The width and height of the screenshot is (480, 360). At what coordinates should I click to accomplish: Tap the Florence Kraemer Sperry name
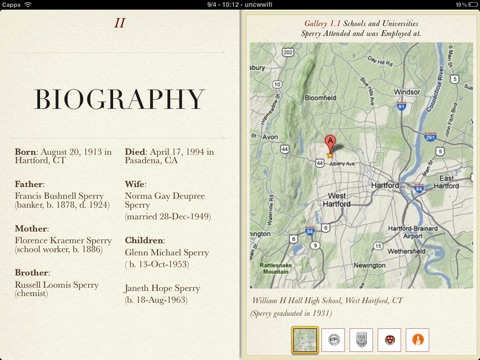(x=63, y=240)
